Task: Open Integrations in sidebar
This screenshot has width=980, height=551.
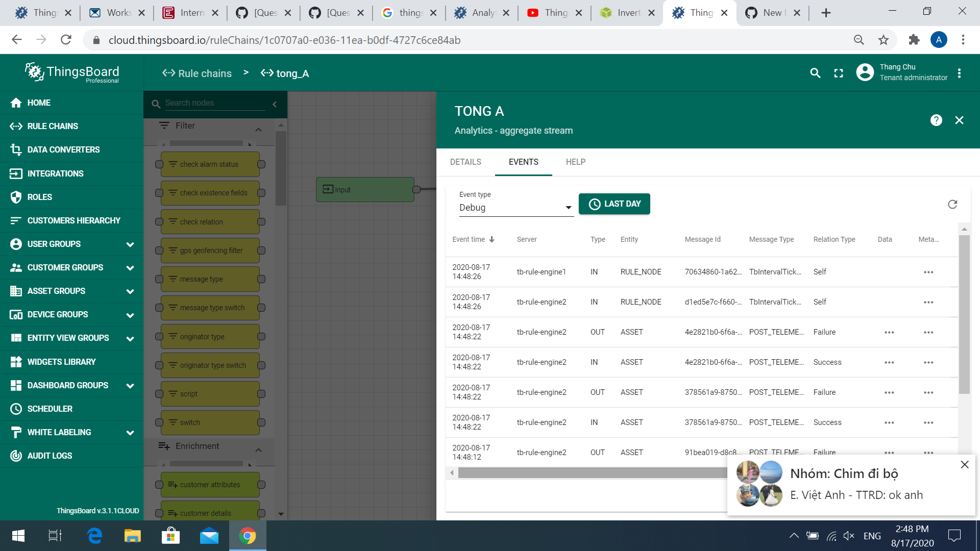Action: (71, 173)
